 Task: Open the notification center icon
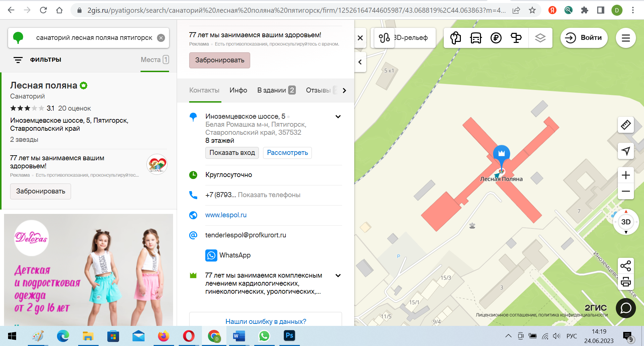tap(628, 337)
